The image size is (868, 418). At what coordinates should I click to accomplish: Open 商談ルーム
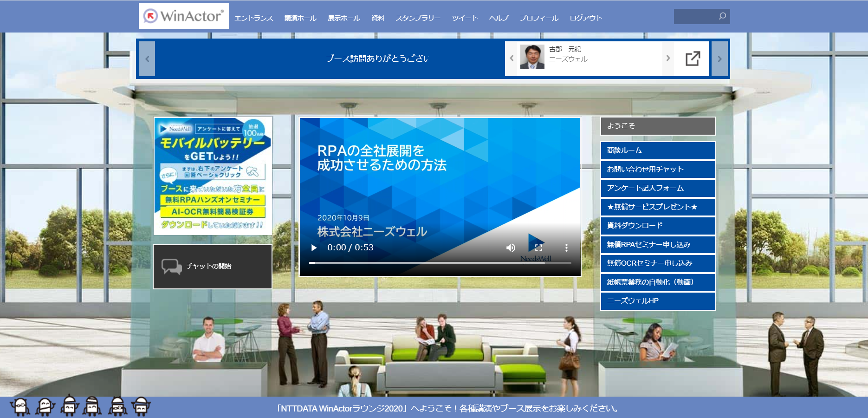click(658, 150)
